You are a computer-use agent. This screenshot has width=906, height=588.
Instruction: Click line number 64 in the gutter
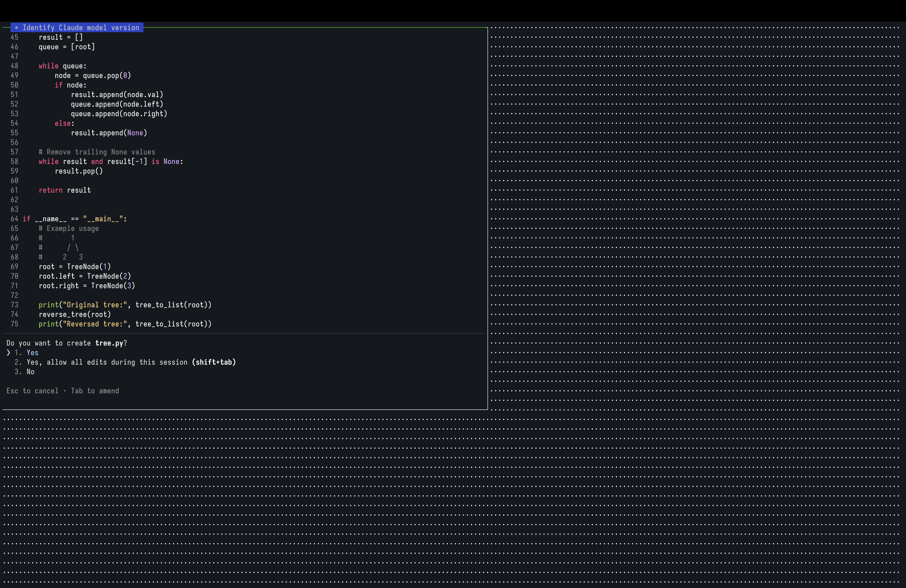(14, 219)
